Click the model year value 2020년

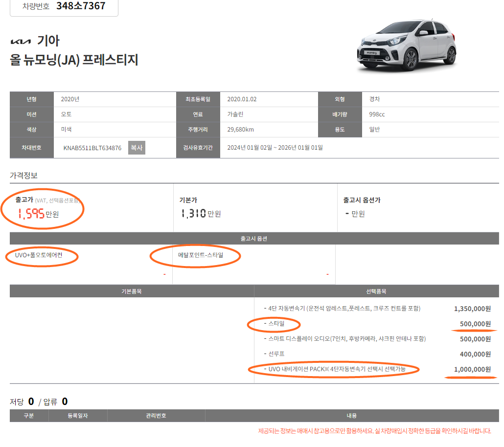[x=70, y=99]
